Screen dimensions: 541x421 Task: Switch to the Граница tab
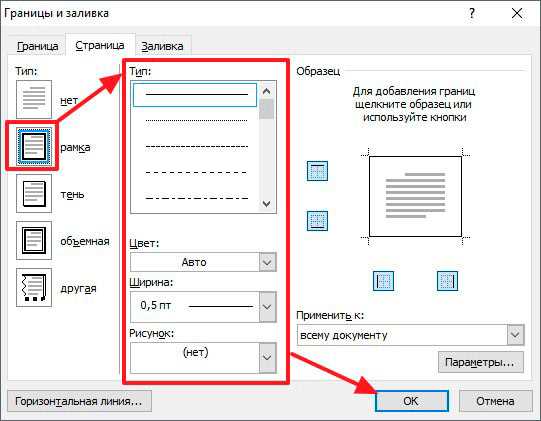(x=38, y=46)
